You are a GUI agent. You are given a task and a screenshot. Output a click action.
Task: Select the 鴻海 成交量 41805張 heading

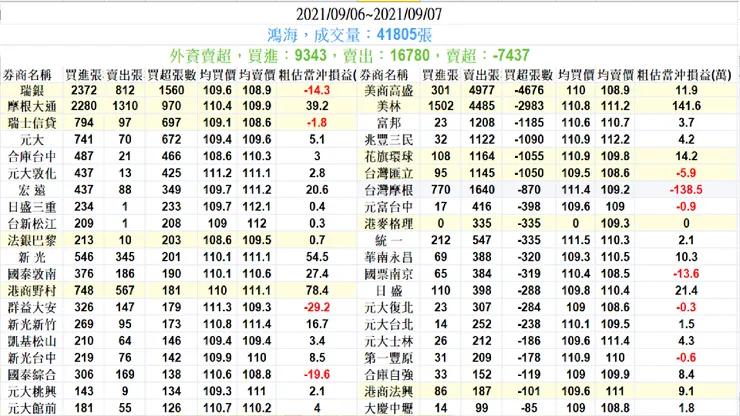(x=349, y=34)
